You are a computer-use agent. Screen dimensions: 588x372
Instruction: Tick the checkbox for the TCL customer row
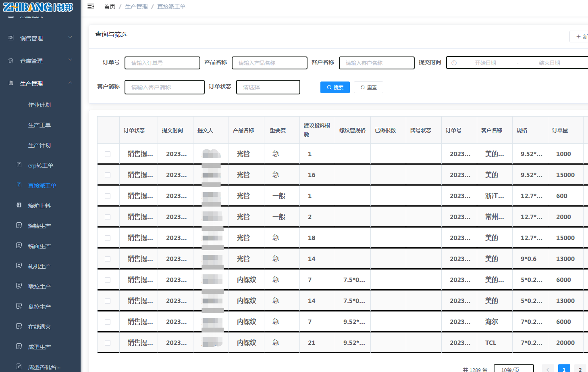click(x=108, y=343)
